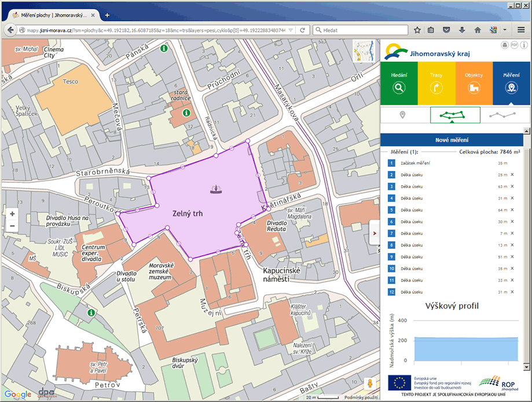Collapse the side panel with the red arrow
The width and height of the screenshot is (532, 402).
tap(375, 233)
